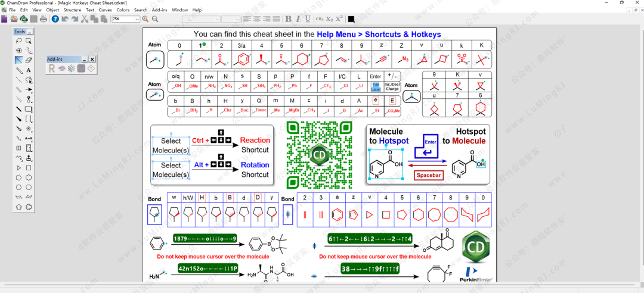Collapse the Tools palette

pyautogui.click(x=30, y=32)
